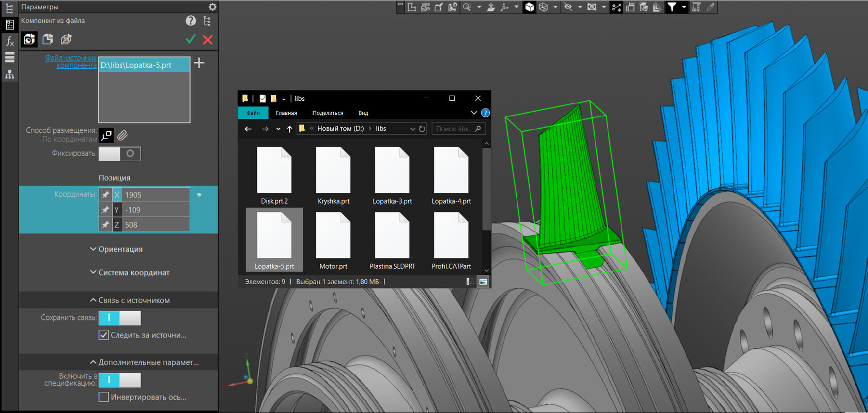Enable shaded solid cube display mode
Screen dimensions: 868x413
(530, 7)
